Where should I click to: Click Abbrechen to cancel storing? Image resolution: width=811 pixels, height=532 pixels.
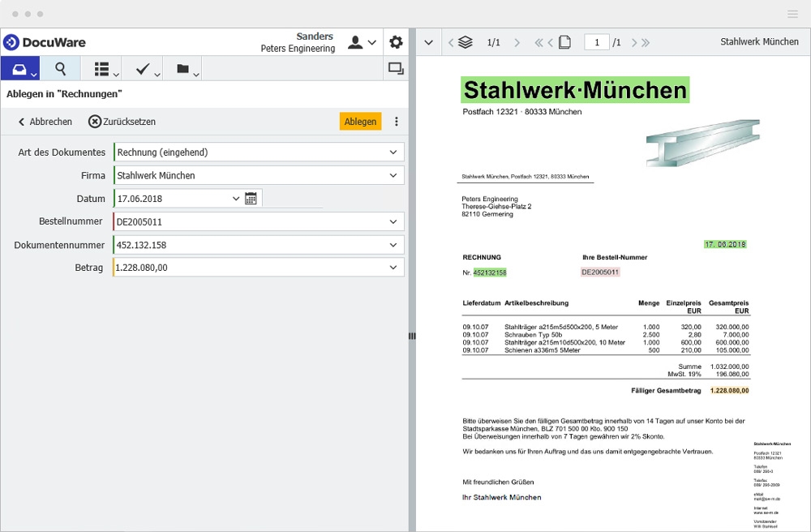pyautogui.click(x=45, y=122)
